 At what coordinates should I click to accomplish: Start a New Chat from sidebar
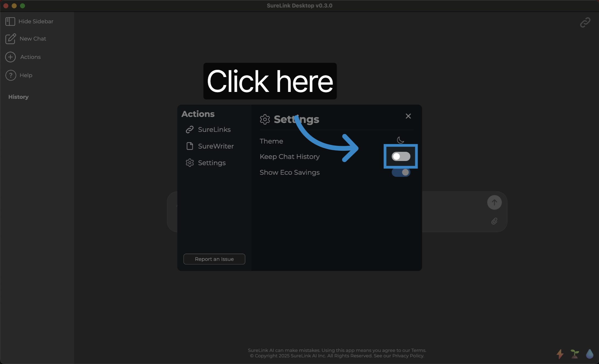pyautogui.click(x=26, y=39)
